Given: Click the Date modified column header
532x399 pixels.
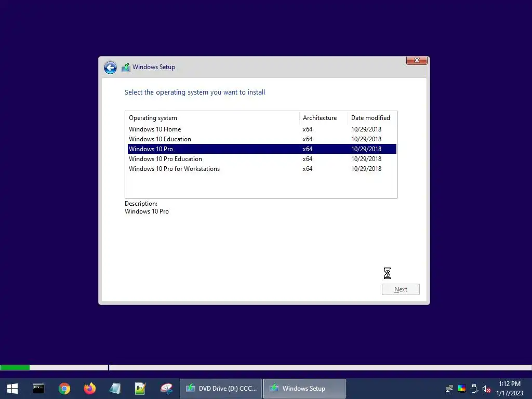Looking at the screenshot, I should [372, 118].
